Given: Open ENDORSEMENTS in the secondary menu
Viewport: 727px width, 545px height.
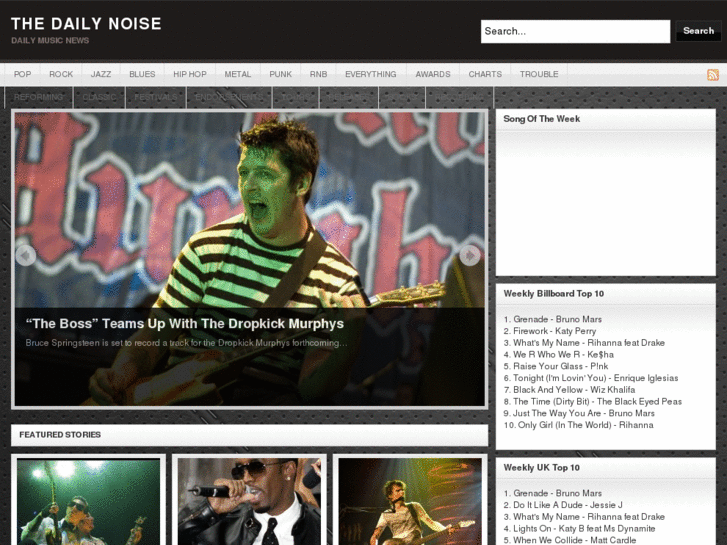Looking at the screenshot, I should click(x=229, y=97).
